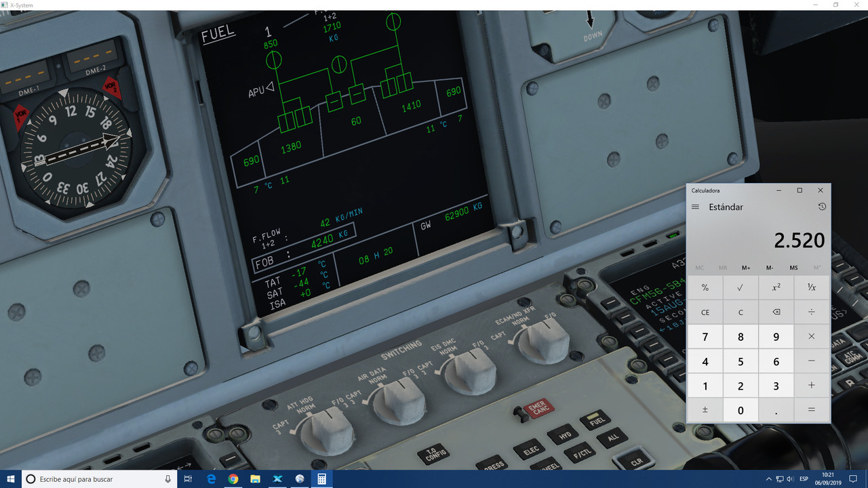Click the number 2 key
The height and width of the screenshot is (488, 868).
(741, 386)
